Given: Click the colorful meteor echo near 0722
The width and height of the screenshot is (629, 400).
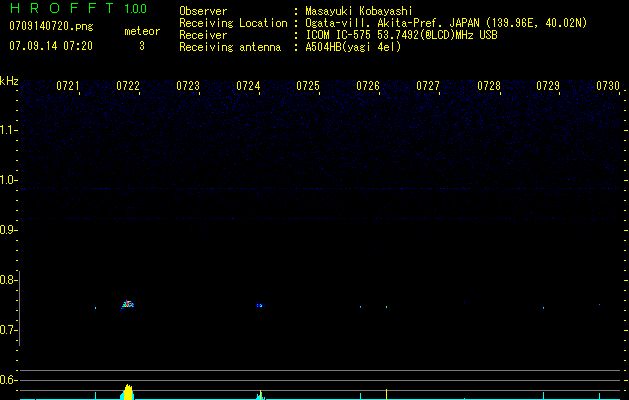Looking at the screenshot, I should click(128, 305).
